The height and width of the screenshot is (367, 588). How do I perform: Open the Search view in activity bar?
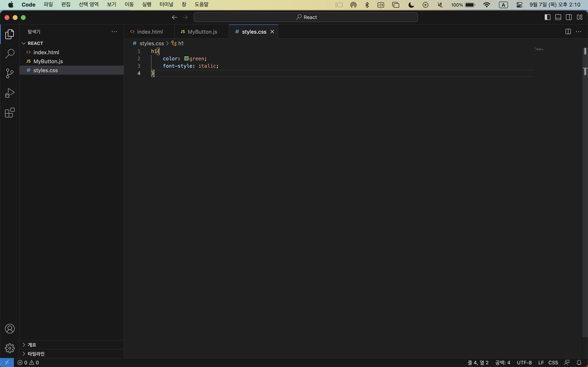[10, 54]
